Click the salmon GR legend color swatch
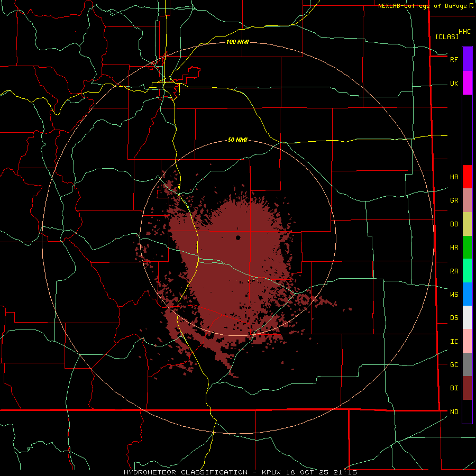The image size is (476, 476). [467, 200]
